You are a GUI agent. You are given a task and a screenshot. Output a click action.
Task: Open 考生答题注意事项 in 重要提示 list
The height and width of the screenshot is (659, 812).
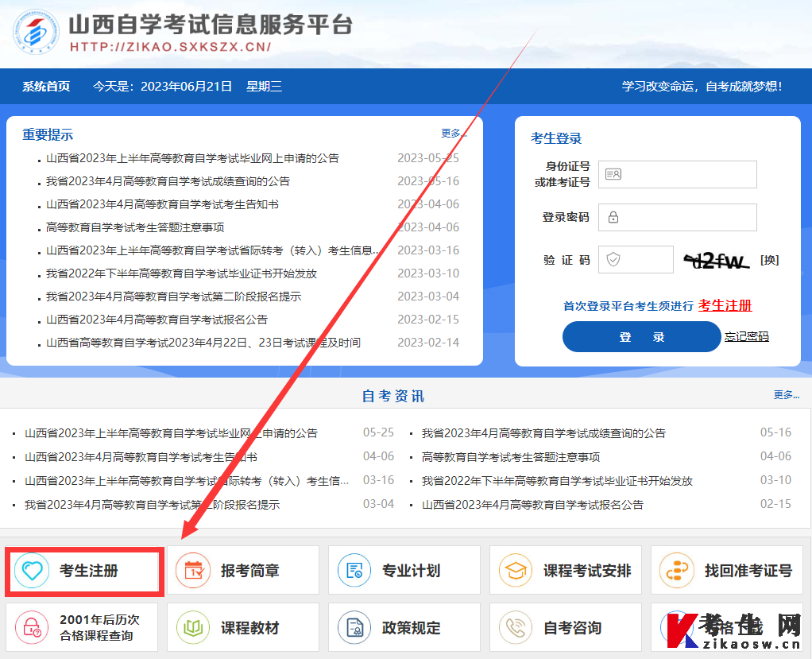point(135,227)
